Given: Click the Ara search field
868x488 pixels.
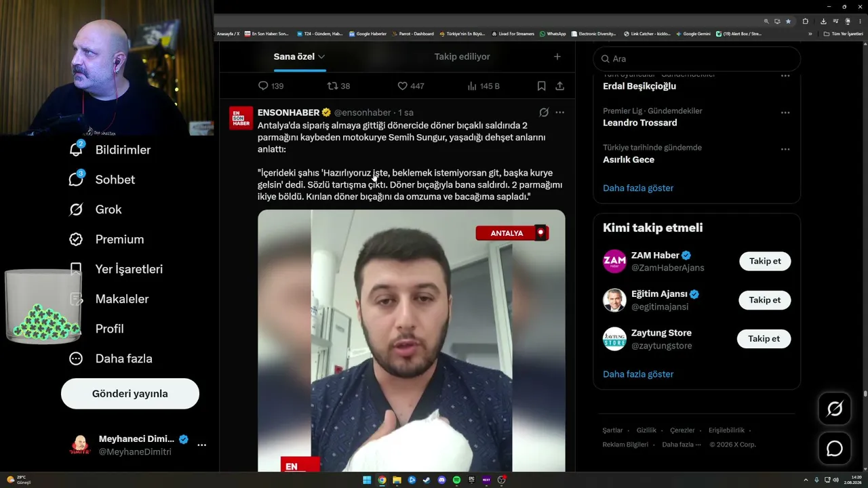Looking at the screenshot, I should 696,59.
